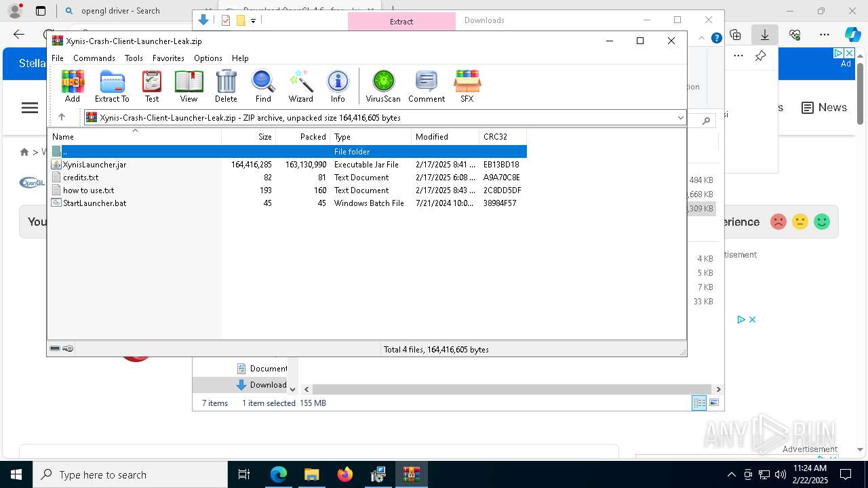Open the Favorites menu
This screenshot has width=868, height=488.
168,58
